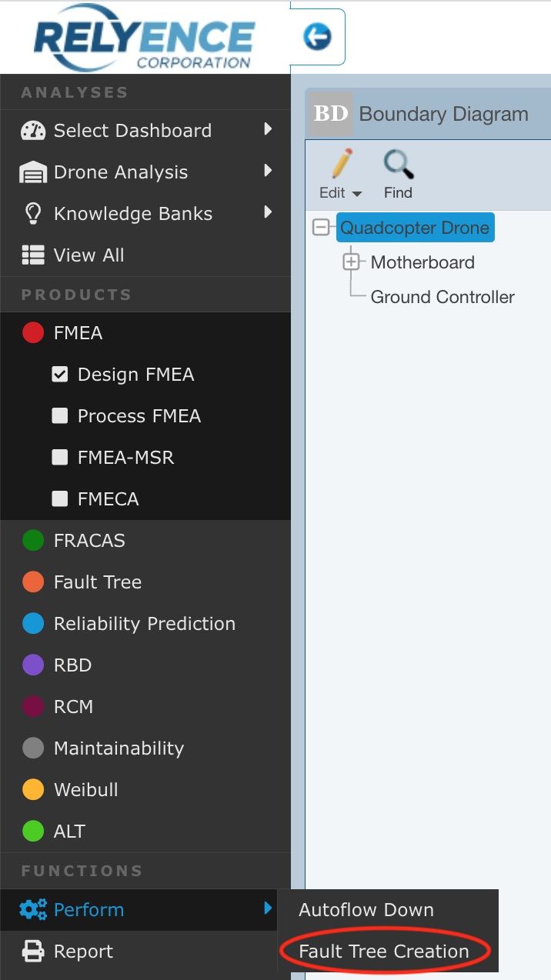Choose Autoflow Down in the Perform submenu
This screenshot has height=980, width=551.
click(x=366, y=909)
